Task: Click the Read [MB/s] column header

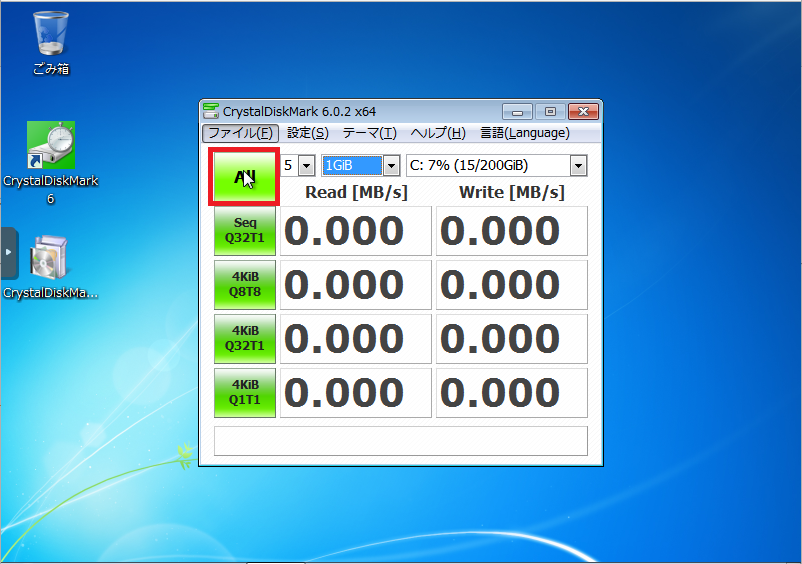Action: pyautogui.click(x=356, y=192)
